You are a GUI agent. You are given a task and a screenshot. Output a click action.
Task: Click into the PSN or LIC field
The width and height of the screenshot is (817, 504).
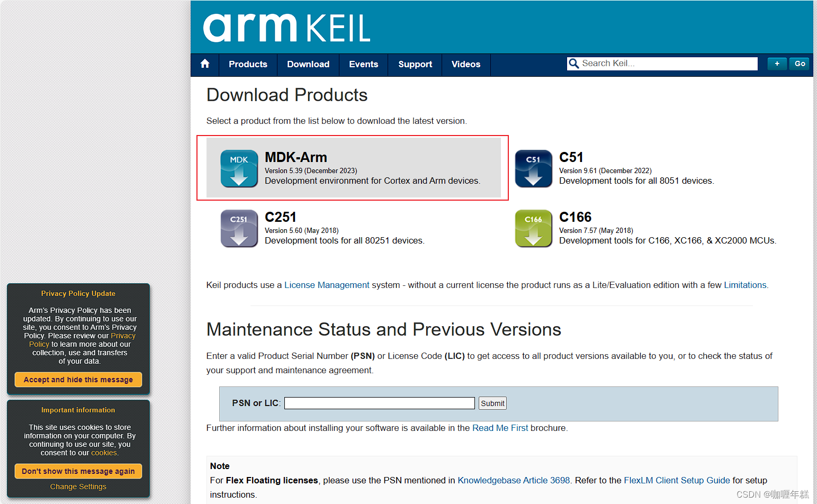click(x=379, y=403)
